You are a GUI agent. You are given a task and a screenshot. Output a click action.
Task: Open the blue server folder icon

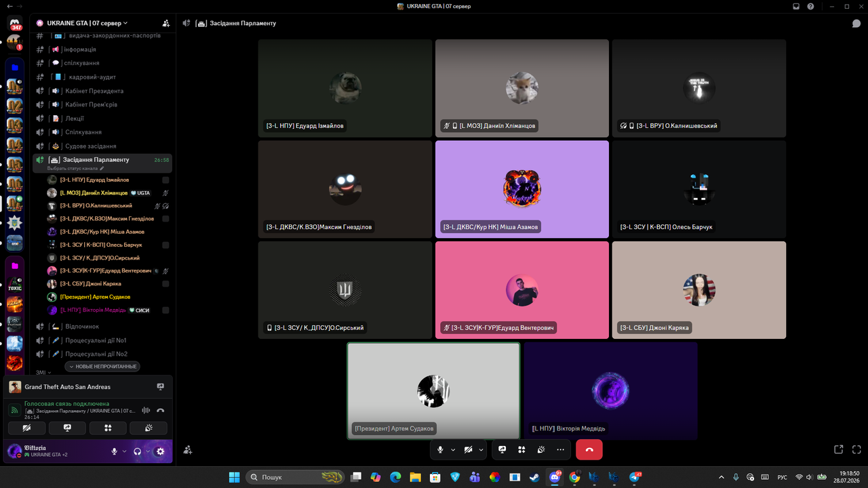click(15, 68)
